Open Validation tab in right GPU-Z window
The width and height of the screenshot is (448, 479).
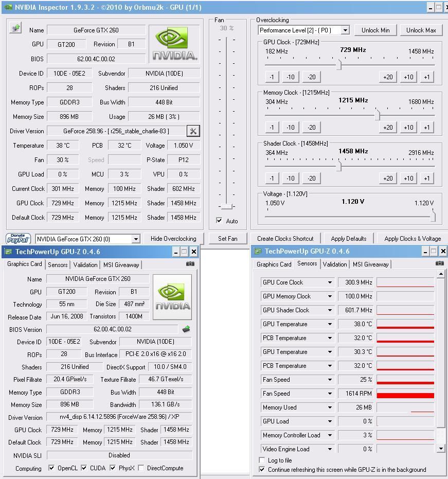(x=335, y=264)
